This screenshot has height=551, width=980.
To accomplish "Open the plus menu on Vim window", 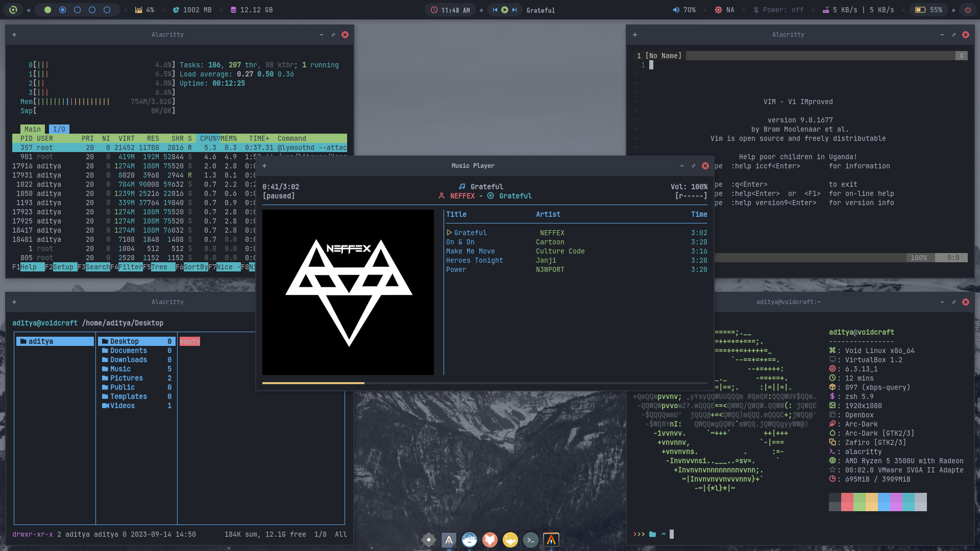I will coord(635,35).
